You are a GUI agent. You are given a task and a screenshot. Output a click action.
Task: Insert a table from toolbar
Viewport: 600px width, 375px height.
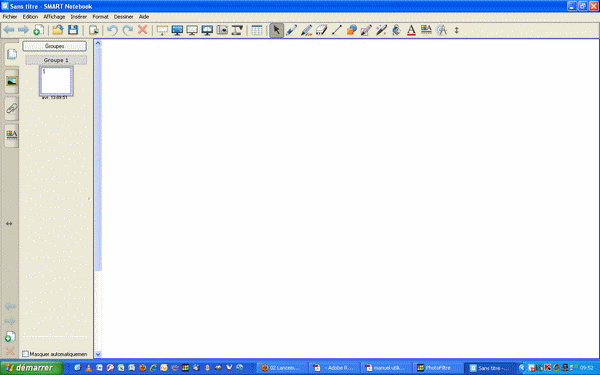[257, 30]
